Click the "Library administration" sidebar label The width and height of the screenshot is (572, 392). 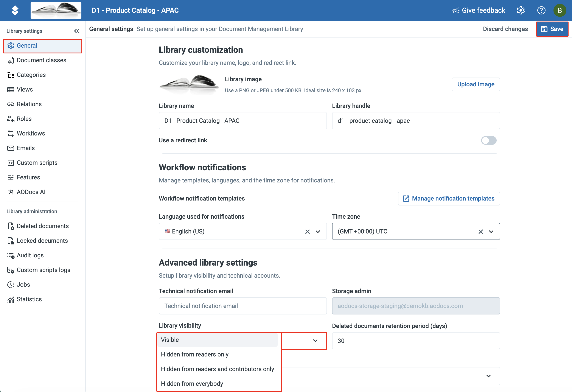[32, 212]
